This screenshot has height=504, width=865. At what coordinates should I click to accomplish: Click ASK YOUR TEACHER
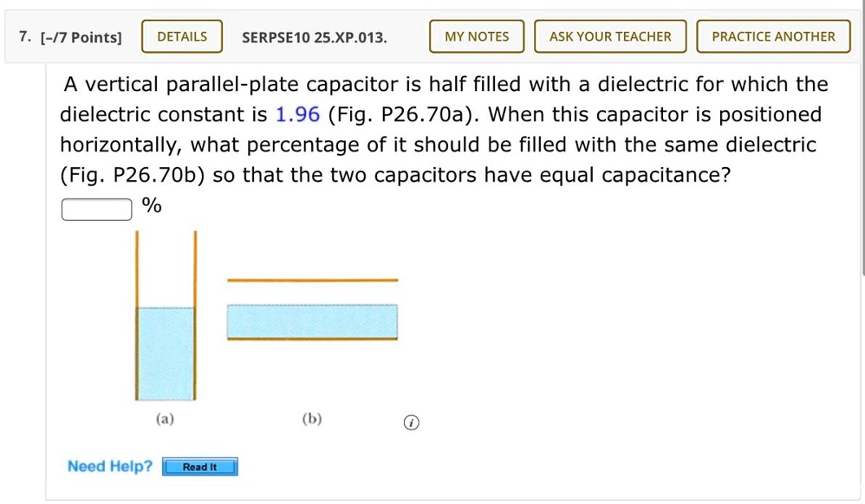(x=609, y=36)
